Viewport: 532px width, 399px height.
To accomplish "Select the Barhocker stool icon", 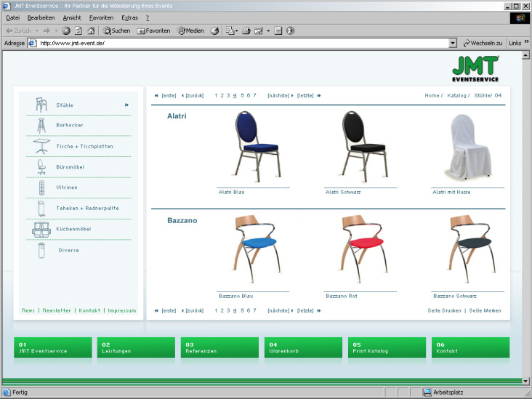I will click(x=41, y=125).
